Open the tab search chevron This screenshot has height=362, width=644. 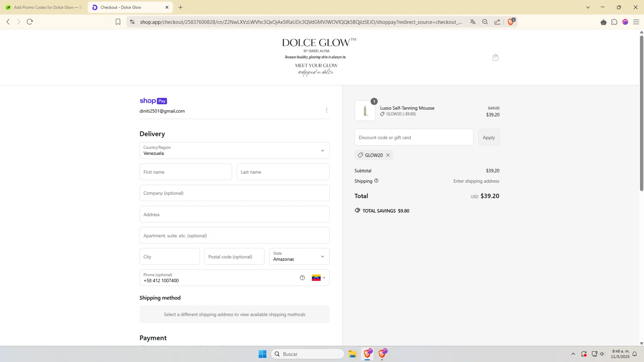[588, 7]
